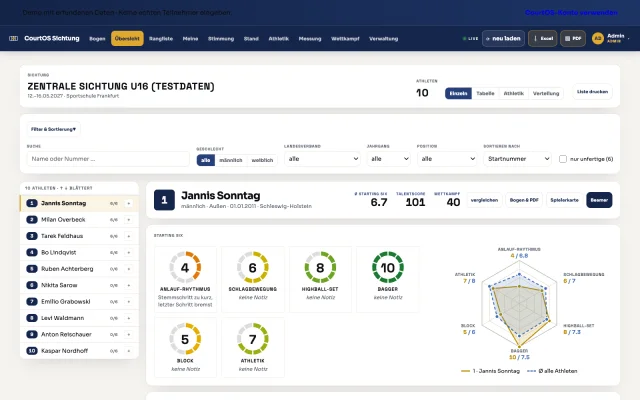Go to the Athletik navigation tab
Screen dimensions: 640x400
coord(279,39)
